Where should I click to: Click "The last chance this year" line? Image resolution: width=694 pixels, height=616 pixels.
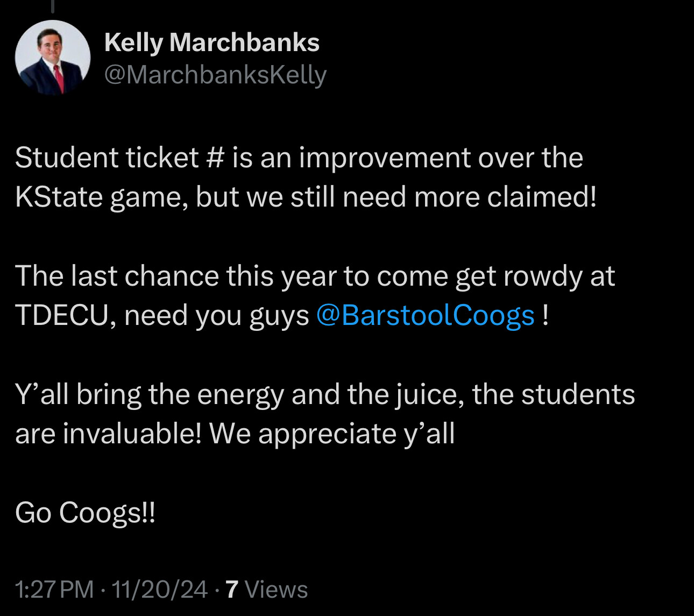(x=315, y=276)
